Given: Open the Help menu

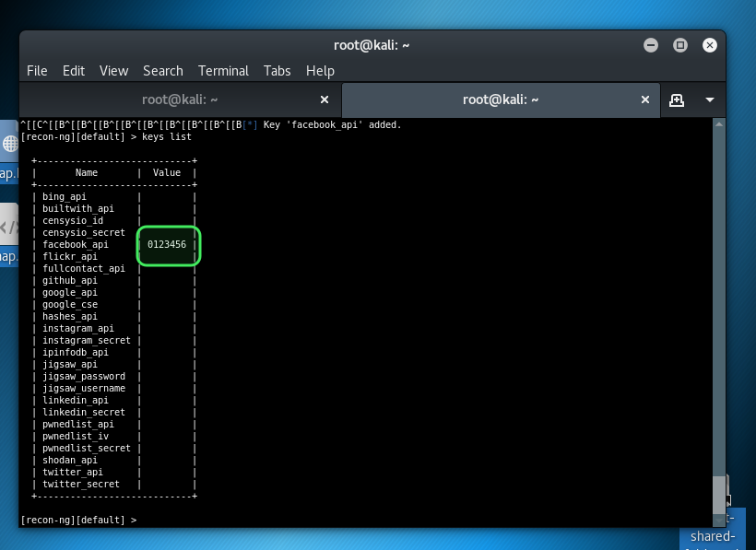Looking at the screenshot, I should point(320,71).
